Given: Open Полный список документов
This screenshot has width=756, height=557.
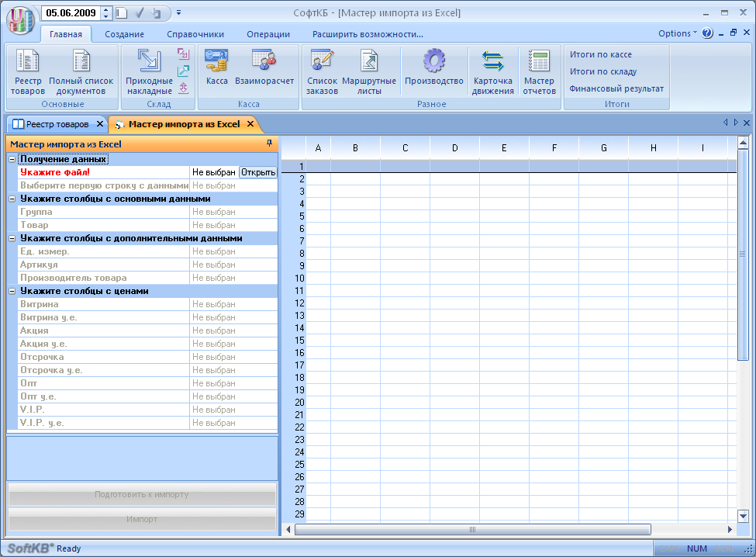Looking at the screenshot, I should [81, 72].
